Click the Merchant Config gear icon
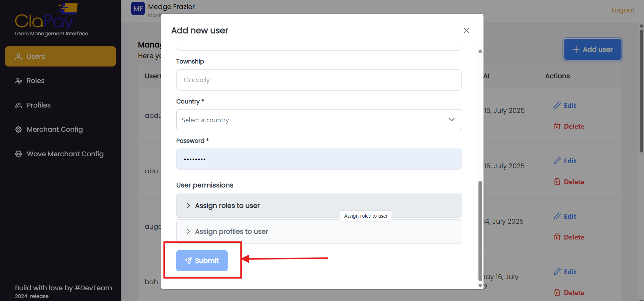The image size is (644, 301). click(18, 130)
